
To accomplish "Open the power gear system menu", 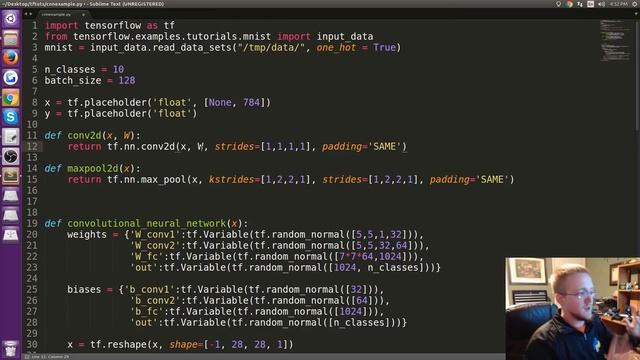I will [x=635, y=4].
